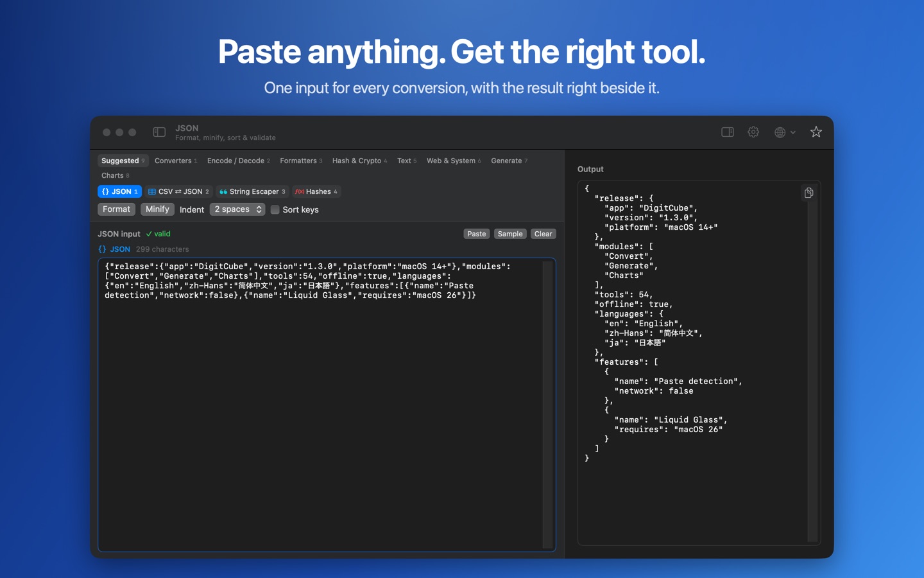Switch to the Hash & Crypto tab
924x578 pixels.
[359, 161]
